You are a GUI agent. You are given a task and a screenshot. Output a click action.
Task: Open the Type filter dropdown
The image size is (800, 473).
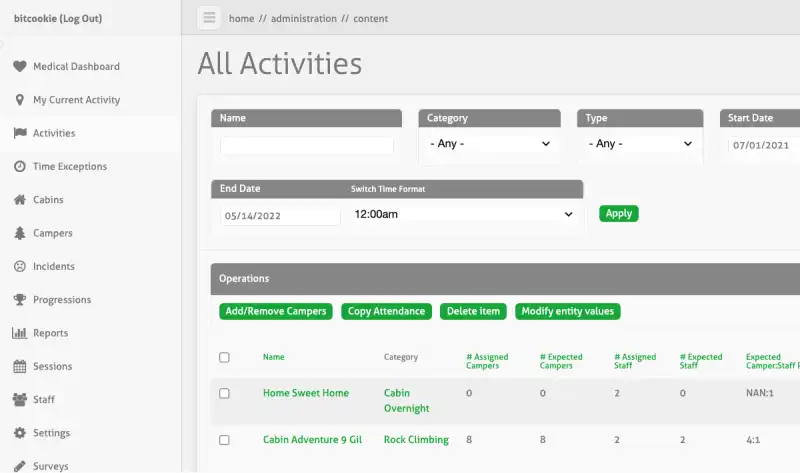[x=640, y=144]
